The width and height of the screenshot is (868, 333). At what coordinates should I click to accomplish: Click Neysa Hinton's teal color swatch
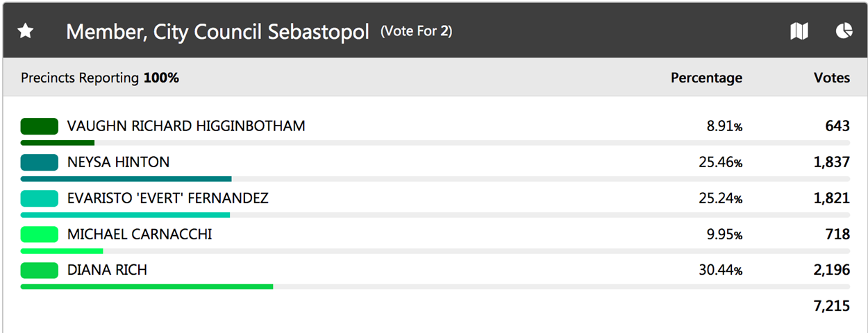[x=39, y=162]
